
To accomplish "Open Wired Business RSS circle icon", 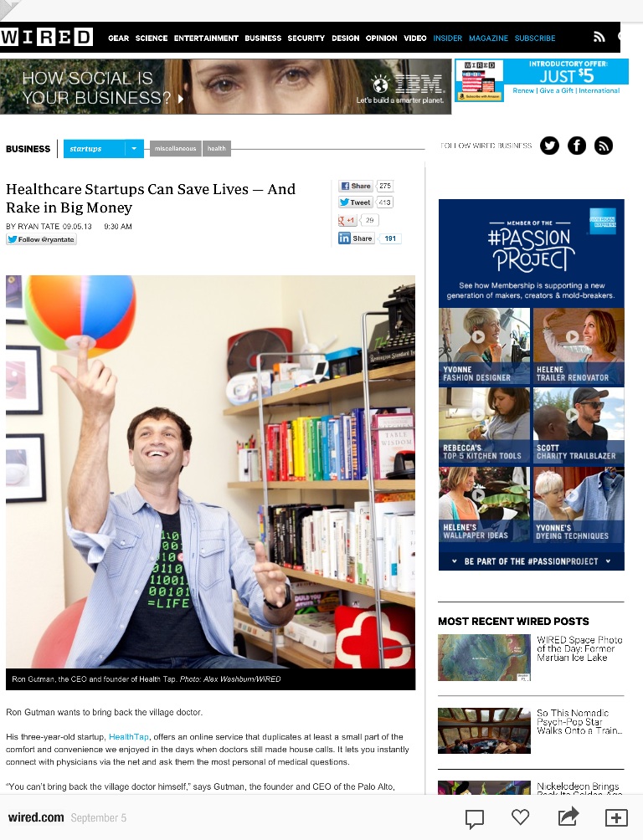I will (x=604, y=146).
